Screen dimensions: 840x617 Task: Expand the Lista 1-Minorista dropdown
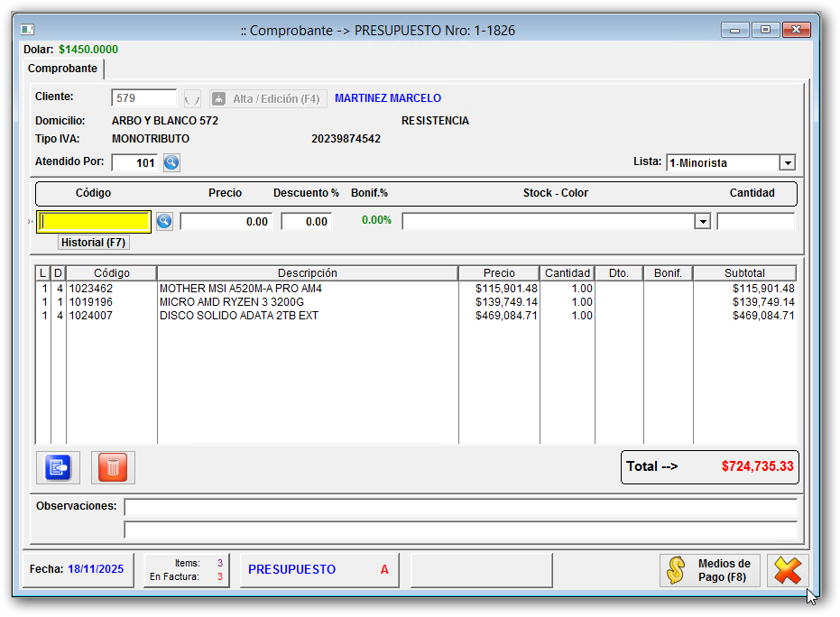[787, 163]
